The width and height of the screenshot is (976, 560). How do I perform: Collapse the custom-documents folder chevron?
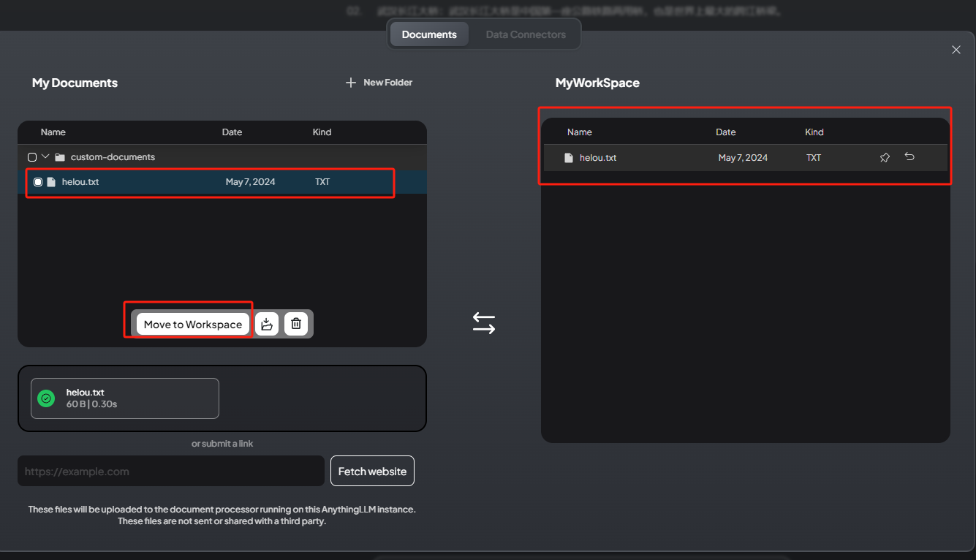click(x=45, y=156)
